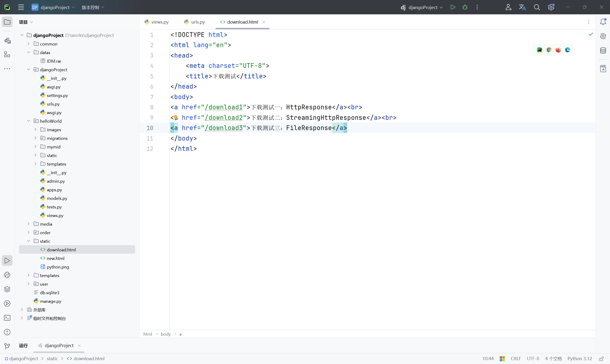Open the more actions menu beside Debug
Screen dimensions: 610x364
[477, 7]
